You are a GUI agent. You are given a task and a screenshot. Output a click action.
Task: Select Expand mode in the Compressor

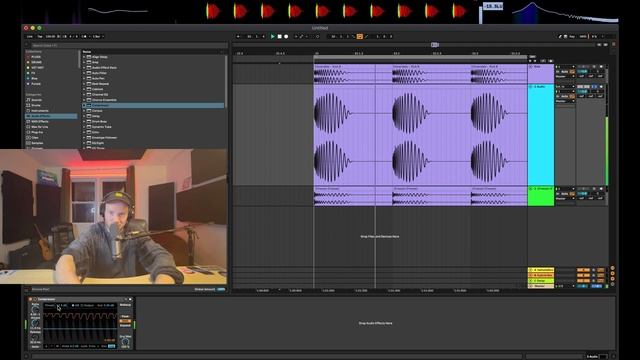pos(125,325)
